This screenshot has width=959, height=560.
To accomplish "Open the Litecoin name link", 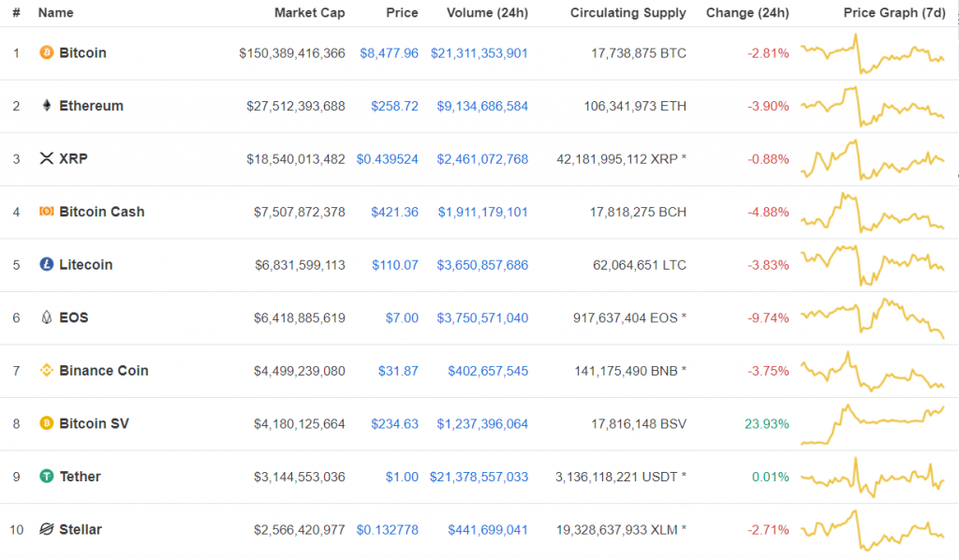I will pyautogui.click(x=85, y=265).
